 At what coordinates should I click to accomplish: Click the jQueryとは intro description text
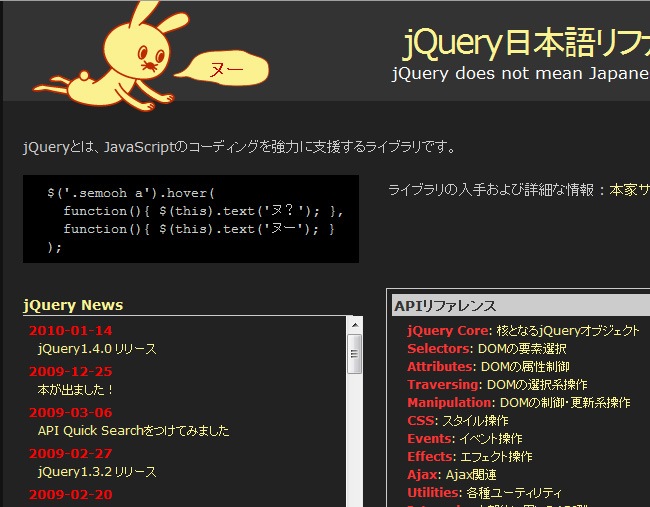(239, 147)
